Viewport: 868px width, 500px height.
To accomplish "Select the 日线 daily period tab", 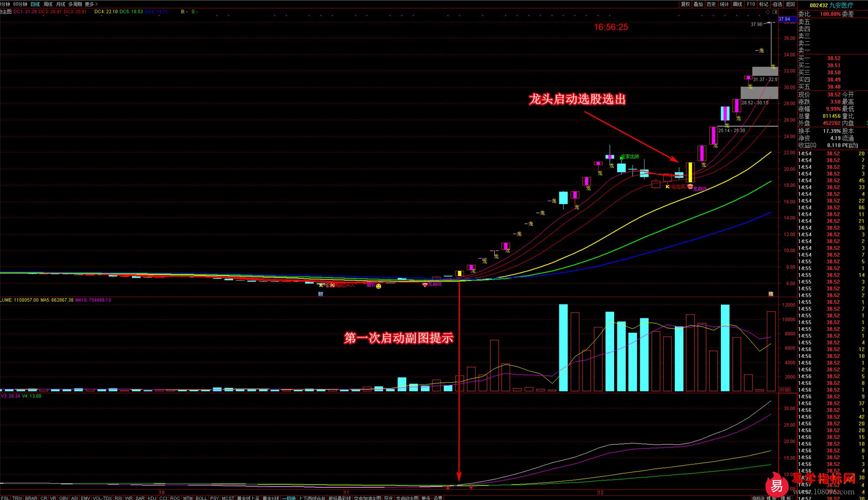I will (x=35, y=4).
